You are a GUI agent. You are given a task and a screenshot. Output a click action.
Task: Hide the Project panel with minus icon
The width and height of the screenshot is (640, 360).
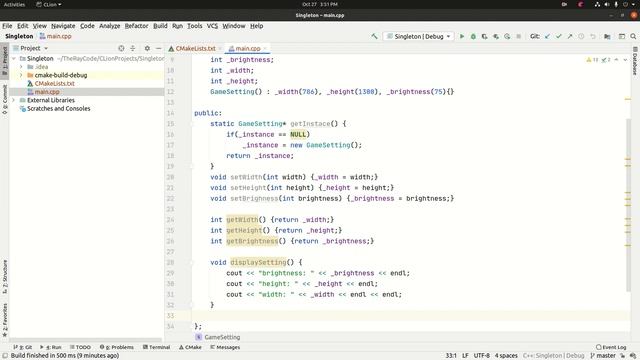(158, 48)
